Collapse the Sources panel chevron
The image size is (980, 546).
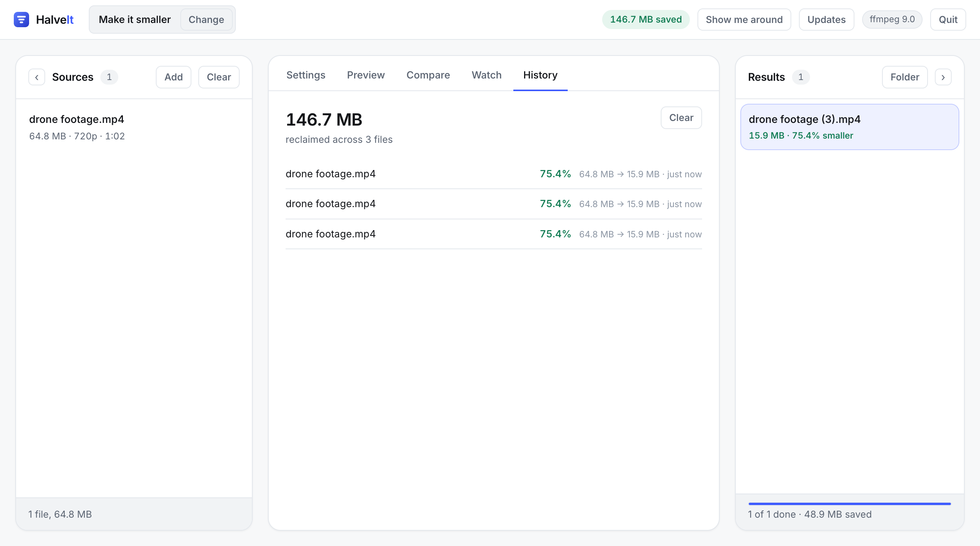(37, 77)
